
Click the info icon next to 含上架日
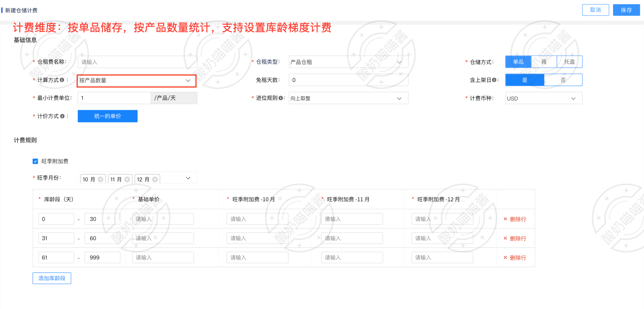[x=494, y=80]
